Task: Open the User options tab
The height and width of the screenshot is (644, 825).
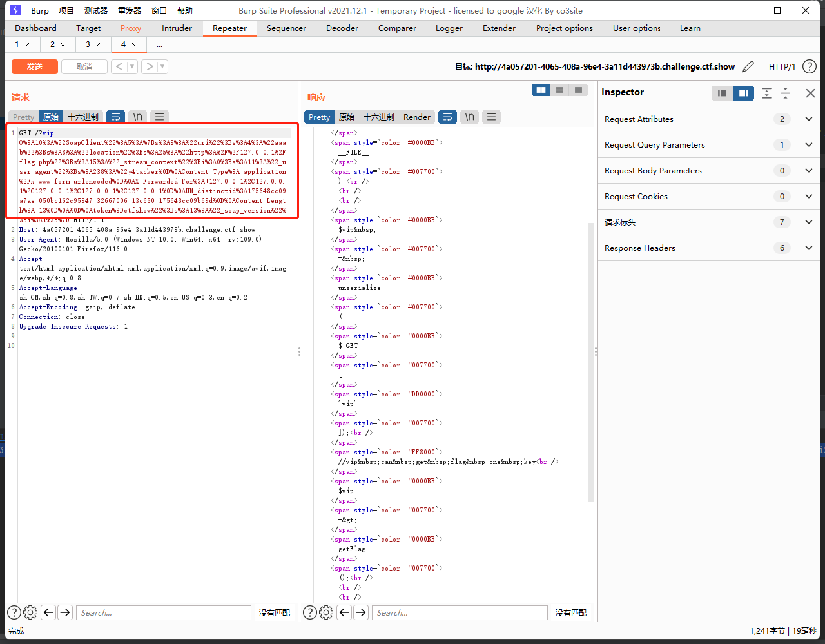Action: pos(637,28)
